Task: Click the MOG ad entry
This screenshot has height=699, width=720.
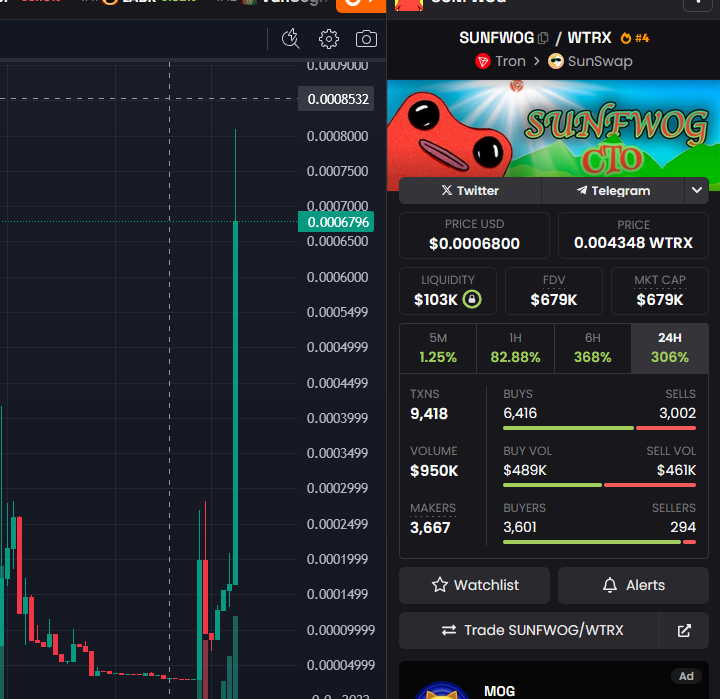Action: click(x=553, y=682)
